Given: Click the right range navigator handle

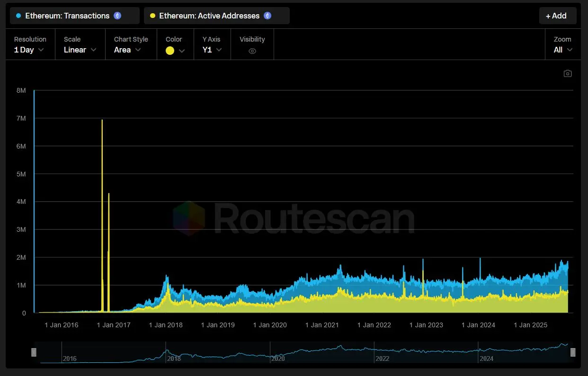Looking at the screenshot, I should pos(573,352).
